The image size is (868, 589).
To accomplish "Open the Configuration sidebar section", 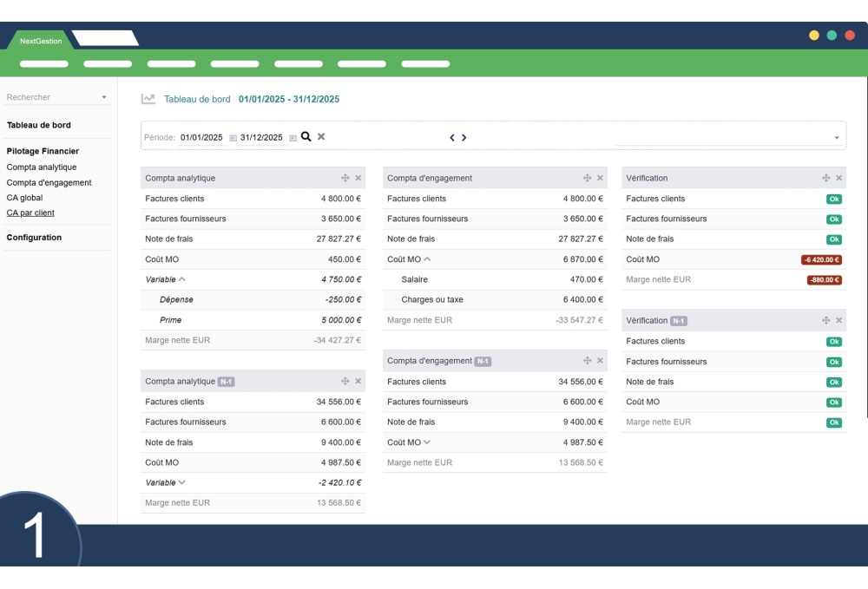I will 34,238.
